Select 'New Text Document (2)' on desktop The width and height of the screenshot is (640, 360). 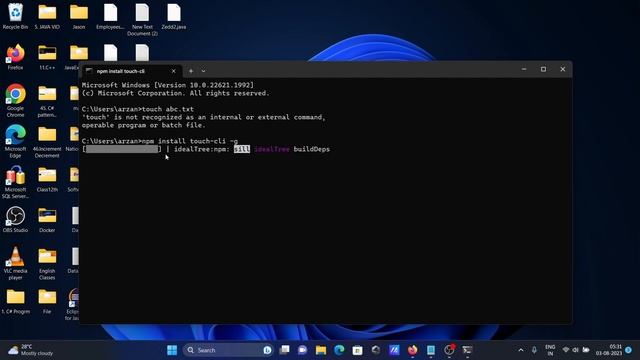(142, 20)
